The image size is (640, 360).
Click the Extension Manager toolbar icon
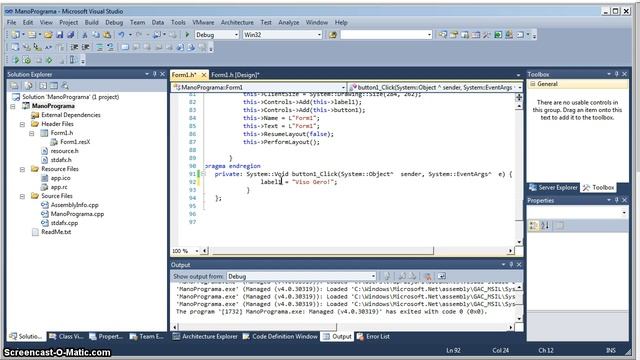(x=509, y=35)
